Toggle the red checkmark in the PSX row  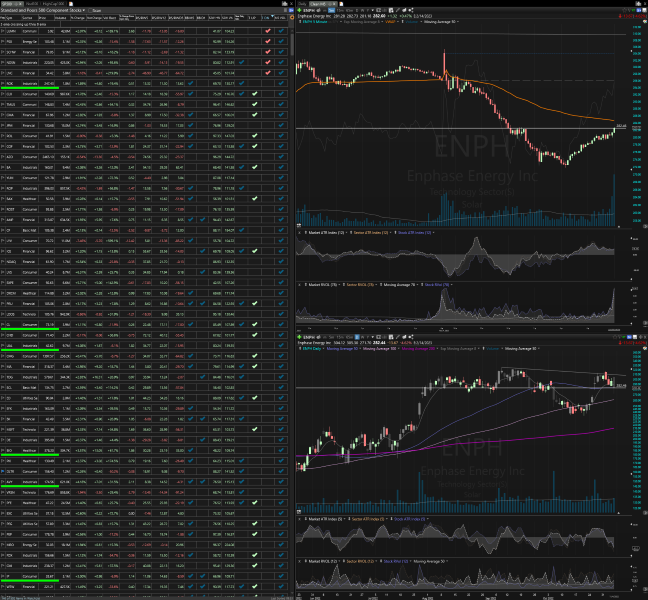[x=268, y=41]
